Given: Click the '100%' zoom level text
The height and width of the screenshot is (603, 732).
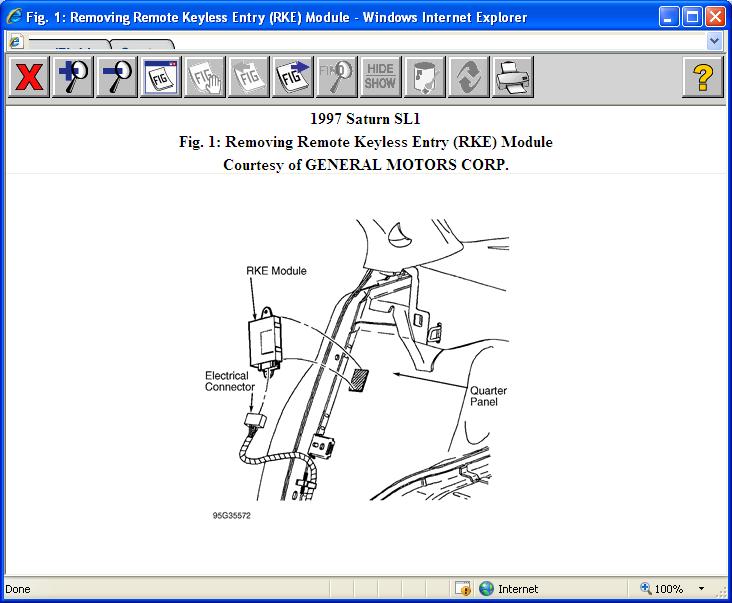Looking at the screenshot, I should point(669,589).
